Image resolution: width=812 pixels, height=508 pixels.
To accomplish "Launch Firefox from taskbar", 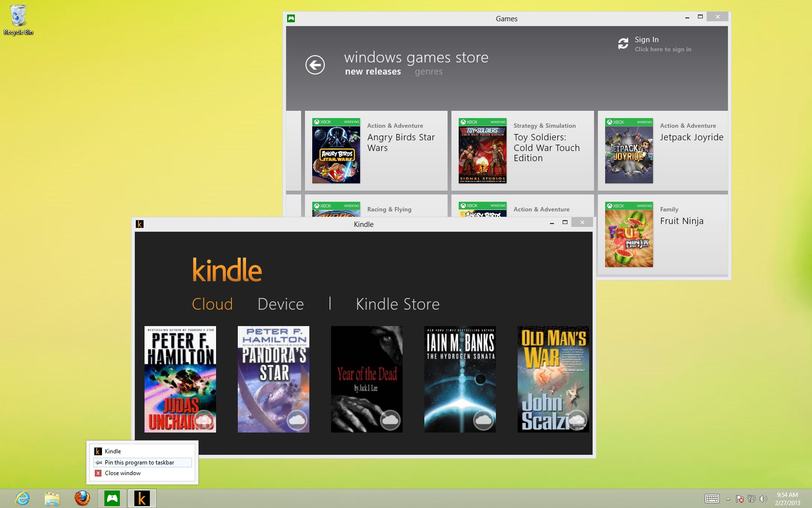I will pyautogui.click(x=82, y=498).
